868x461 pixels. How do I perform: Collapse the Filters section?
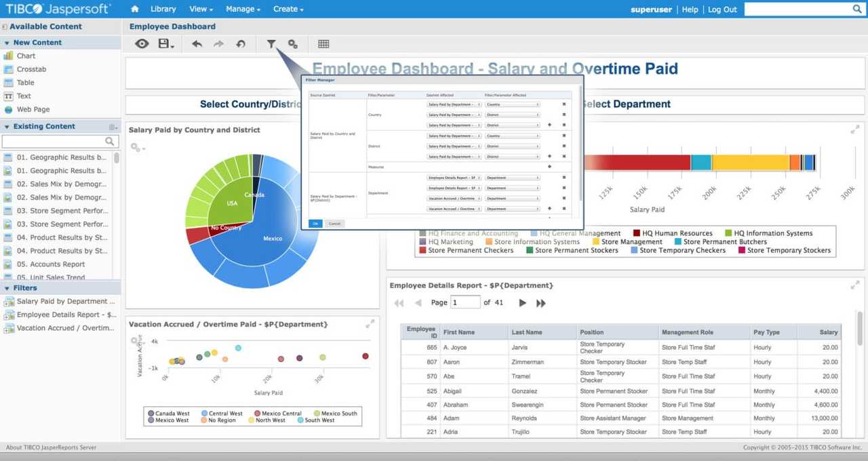(7, 288)
